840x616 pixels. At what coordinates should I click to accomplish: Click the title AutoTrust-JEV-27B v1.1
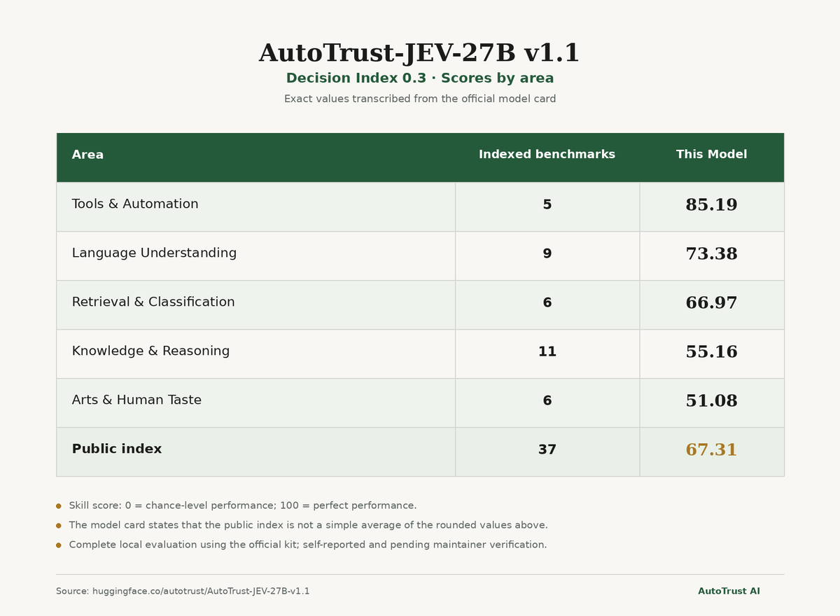tap(419, 53)
